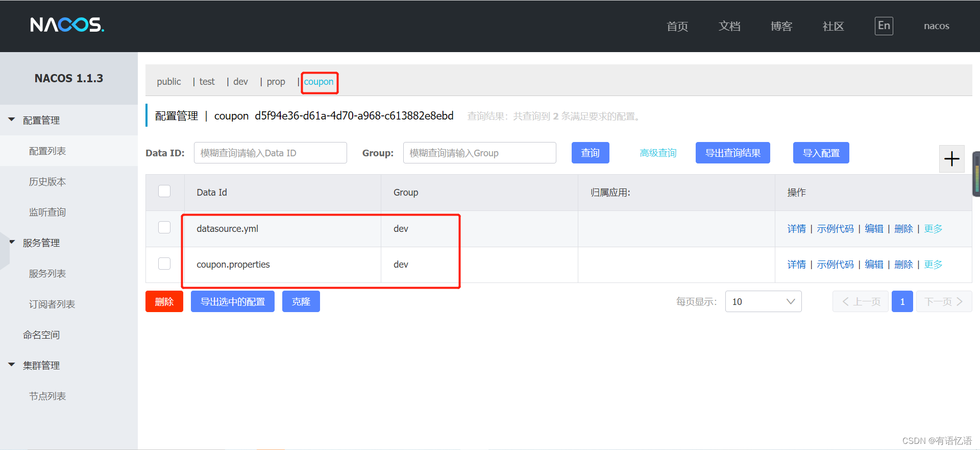Click 导入配置 button
This screenshot has width=980, height=450.
click(x=821, y=153)
